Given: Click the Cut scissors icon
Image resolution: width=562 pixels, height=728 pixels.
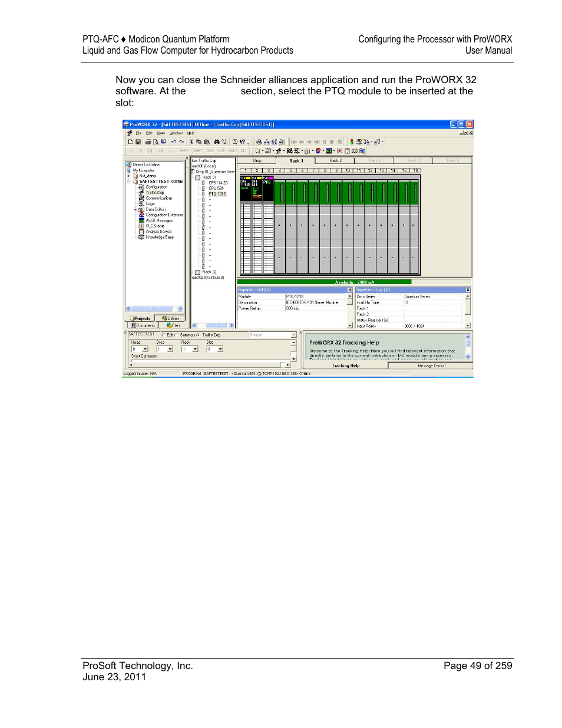Looking at the screenshot, I should [x=191, y=141].
